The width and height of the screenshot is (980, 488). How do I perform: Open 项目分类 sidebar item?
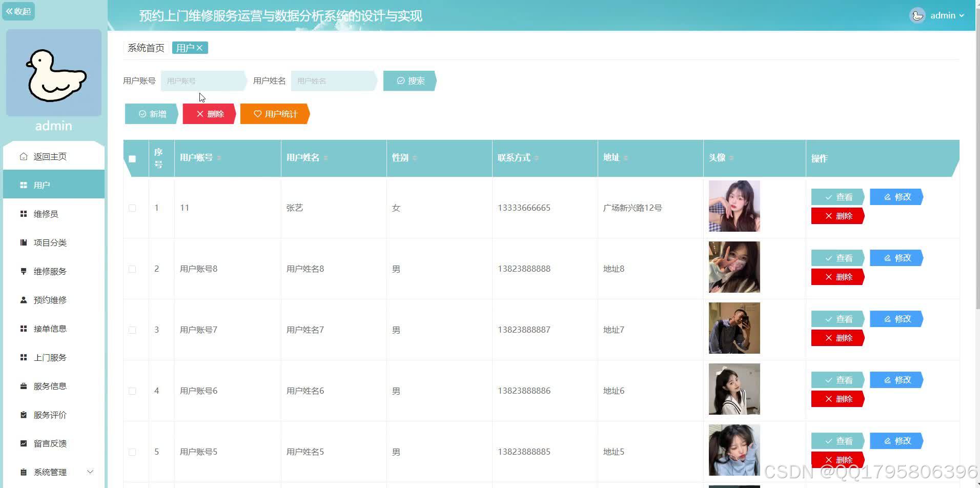(54, 242)
